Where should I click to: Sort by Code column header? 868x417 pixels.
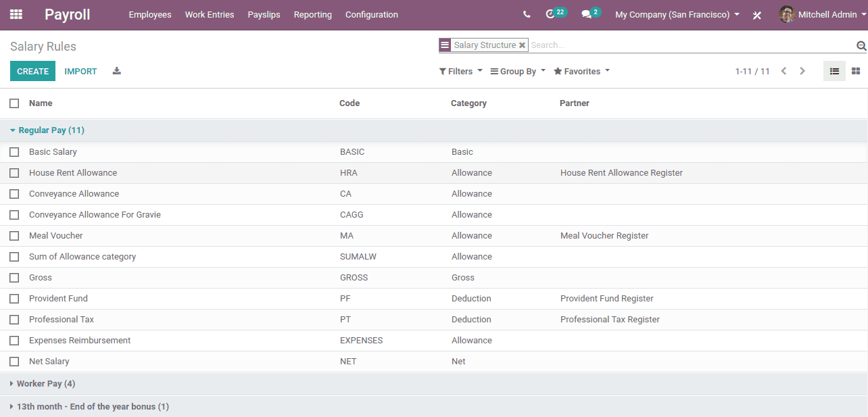click(349, 103)
